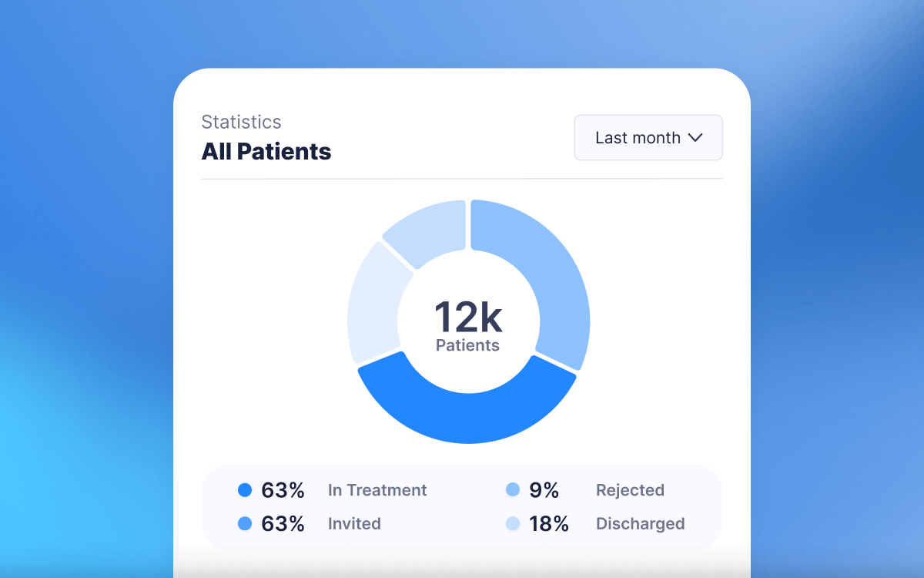Screen dimensions: 924x578
Task: Click the Statistics label above heading
Action: 241,122
